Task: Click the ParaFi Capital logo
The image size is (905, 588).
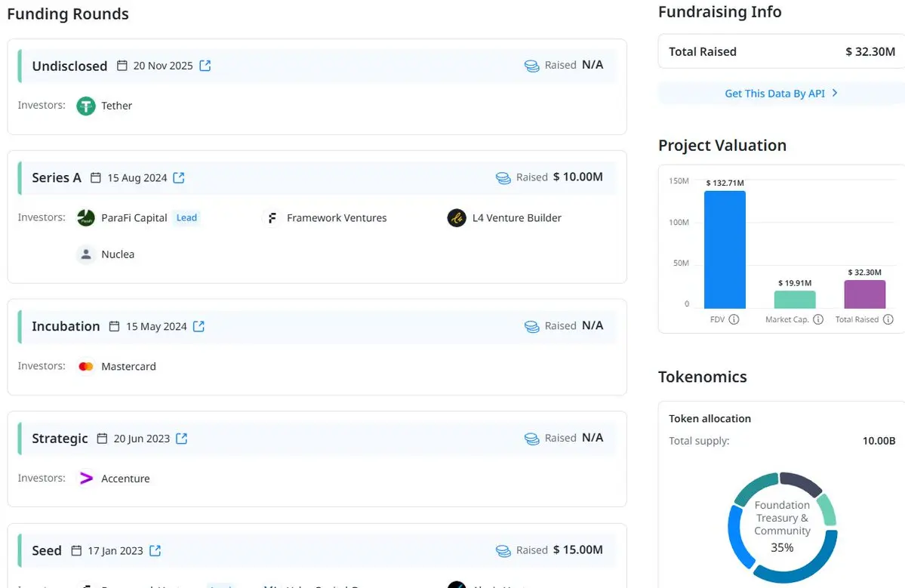Action: pyautogui.click(x=86, y=218)
